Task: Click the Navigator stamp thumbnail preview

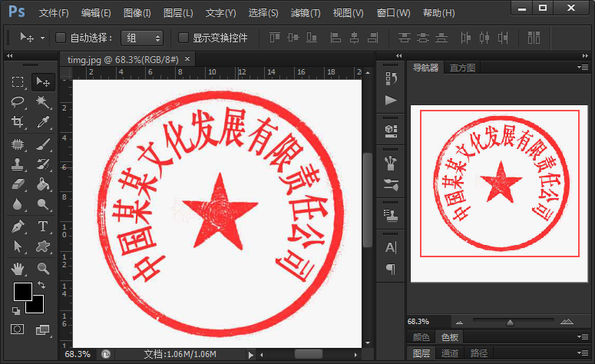Action: (499, 194)
